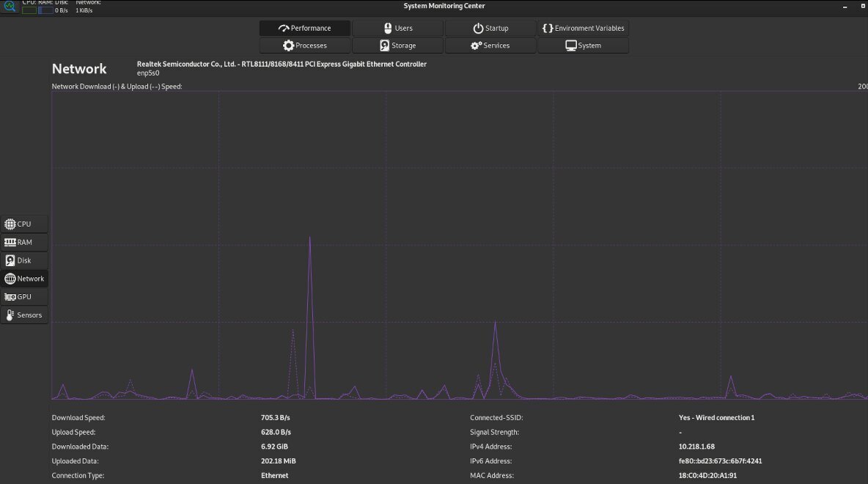This screenshot has width=868, height=484.
Task: Click the gauge icon on the Performance tab
Action: pyautogui.click(x=284, y=29)
